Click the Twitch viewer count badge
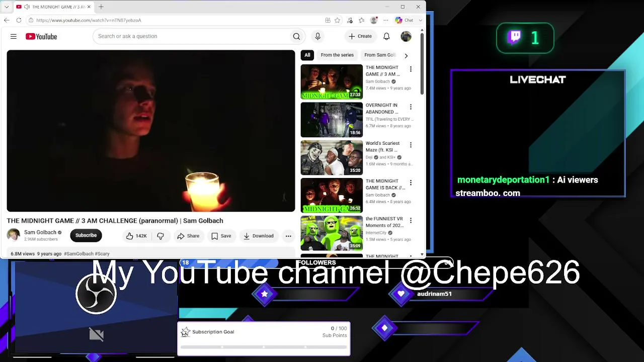The width and height of the screenshot is (644, 362). point(525,38)
